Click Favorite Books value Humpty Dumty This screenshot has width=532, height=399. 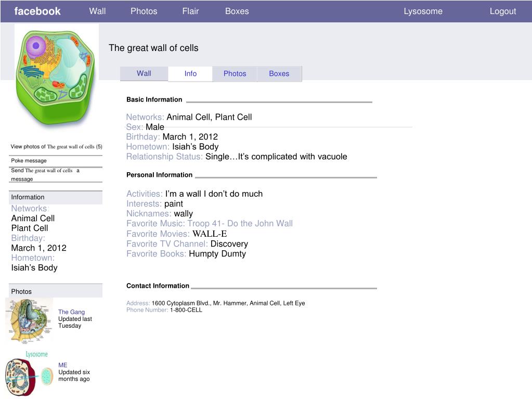[217, 253]
